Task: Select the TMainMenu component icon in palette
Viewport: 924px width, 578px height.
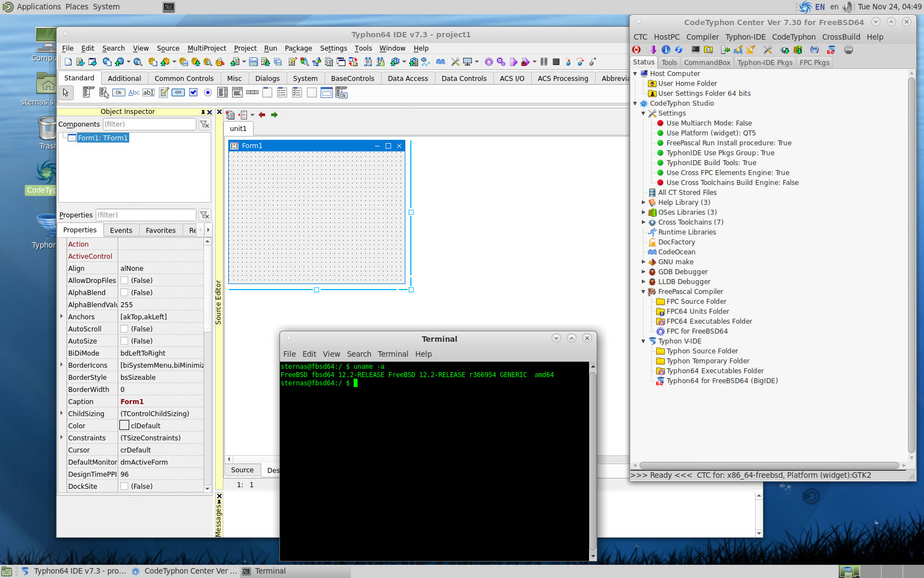Action: click(x=89, y=92)
